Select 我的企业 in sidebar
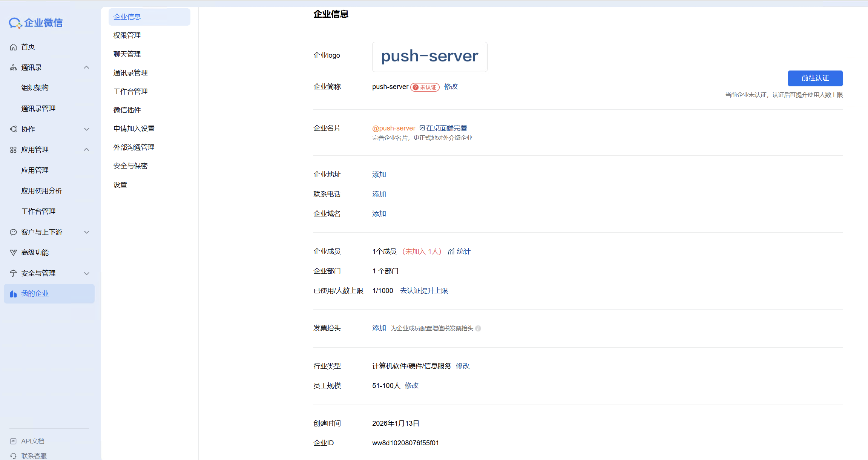868x460 pixels. pos(49,294)
